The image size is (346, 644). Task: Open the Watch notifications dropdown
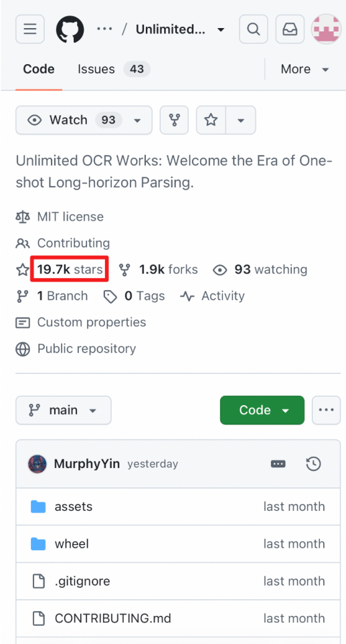(x=84, y=120)
